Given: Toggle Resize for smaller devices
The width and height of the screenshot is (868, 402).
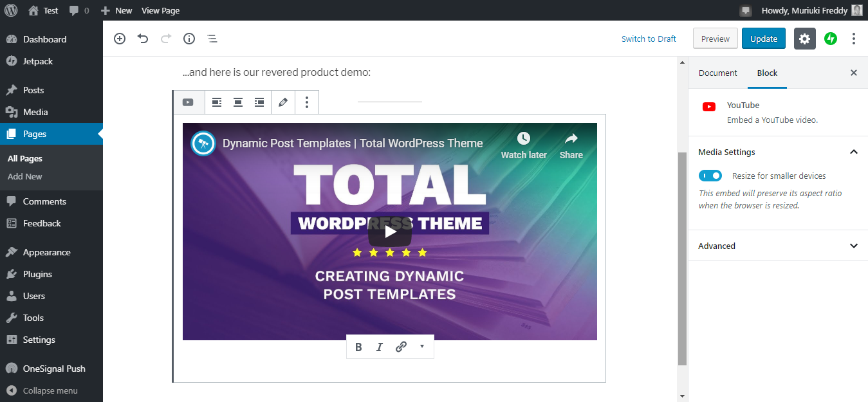Looking at the screenshot, I should coord(711,176).
